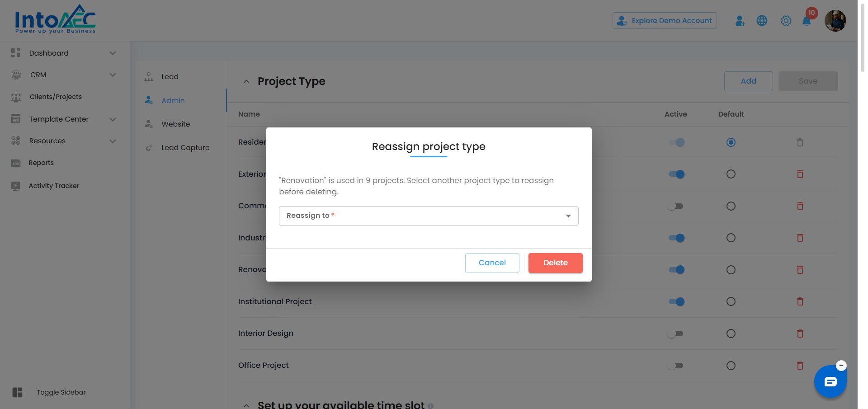The image size is (868, 409).
Task: Select the Lead Capture settings tab
Action: pyautogui.click(x=185, y=147)
